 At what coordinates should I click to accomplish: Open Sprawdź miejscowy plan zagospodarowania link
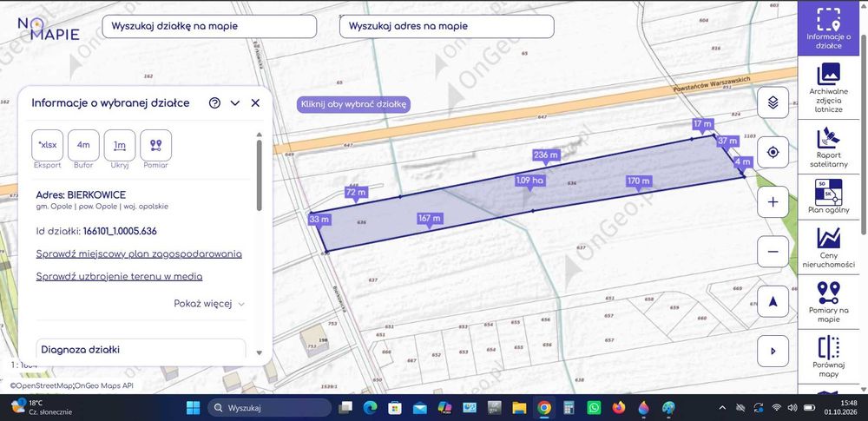139,254
